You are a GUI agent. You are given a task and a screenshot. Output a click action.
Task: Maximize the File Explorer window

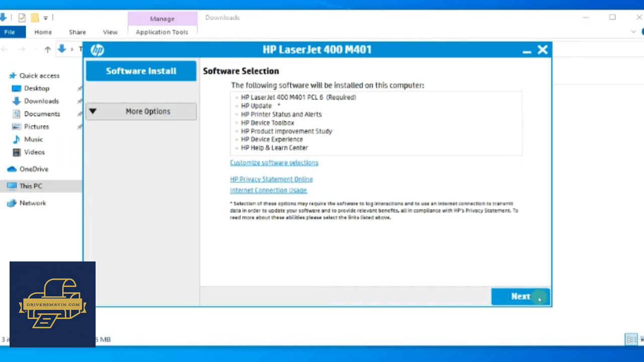tap(612, 18)
